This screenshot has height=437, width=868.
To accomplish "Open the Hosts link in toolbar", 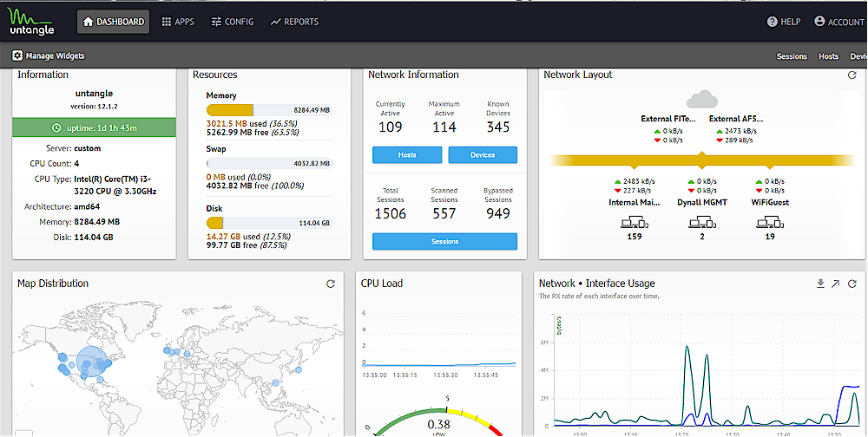I will 829,56.
